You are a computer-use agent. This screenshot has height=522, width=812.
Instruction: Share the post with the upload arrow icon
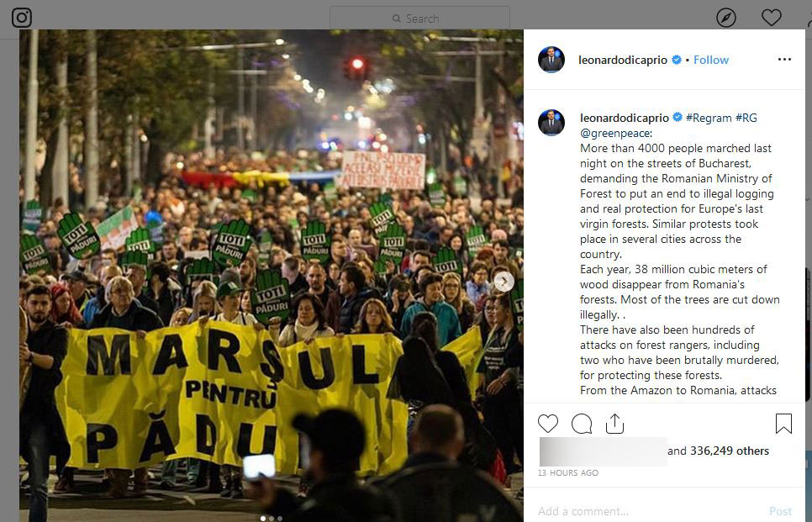pos(614,424)
